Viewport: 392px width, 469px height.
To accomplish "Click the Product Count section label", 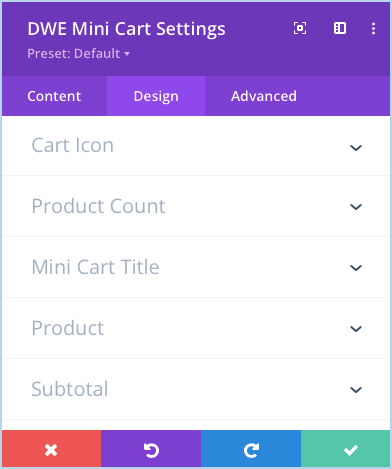I will [x=98, y=206].
